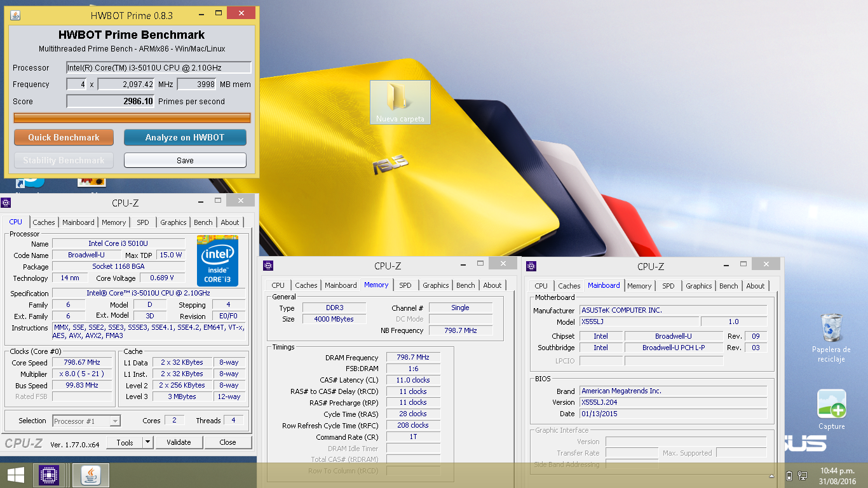Click the CPU-Z icon in the CPU window title bar

click(6, 203)
